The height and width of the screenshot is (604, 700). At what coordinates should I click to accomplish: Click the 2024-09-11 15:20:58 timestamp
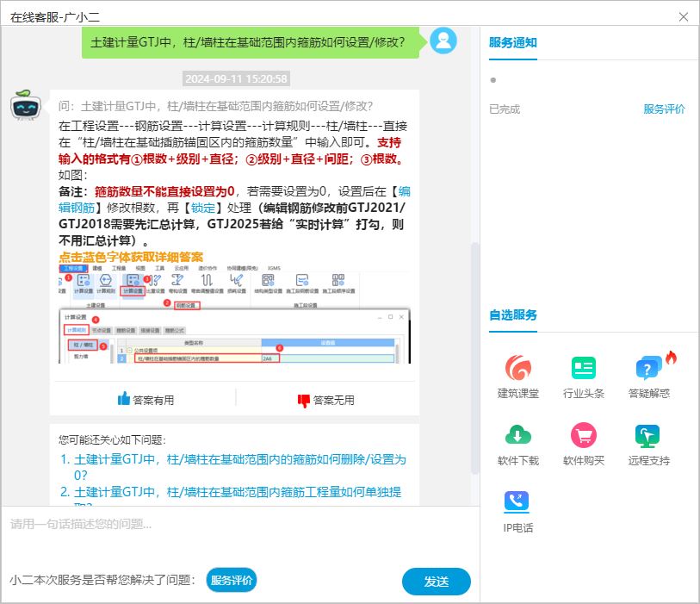pos(236,78)
